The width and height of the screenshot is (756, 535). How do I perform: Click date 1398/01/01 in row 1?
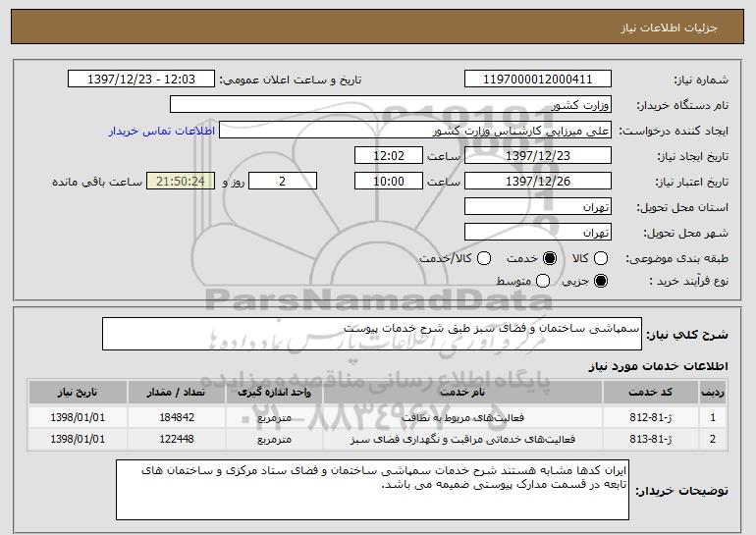click(78, 417)
